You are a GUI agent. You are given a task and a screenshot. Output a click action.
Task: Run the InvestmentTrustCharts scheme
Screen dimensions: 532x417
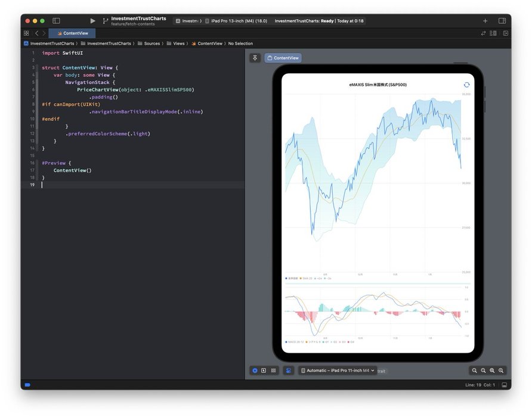(92, 21)
